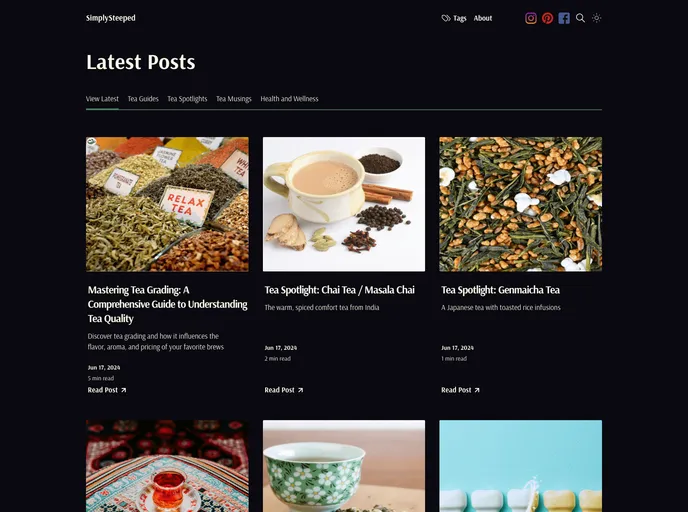This screenshot has height=512, width=688.
Task: Go to SimplySteeped home logo
Action: pos(111,18)
